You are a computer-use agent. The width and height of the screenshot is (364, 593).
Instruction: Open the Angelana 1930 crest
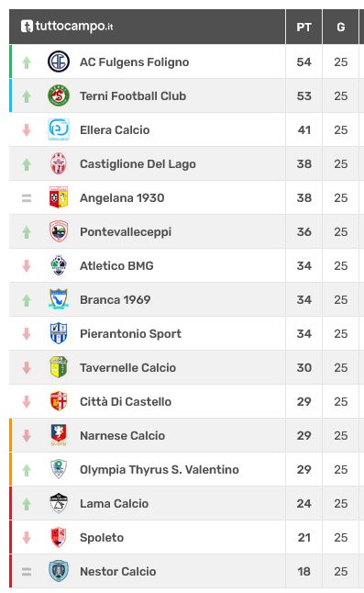pyautogui.click(x=59, y=197)
